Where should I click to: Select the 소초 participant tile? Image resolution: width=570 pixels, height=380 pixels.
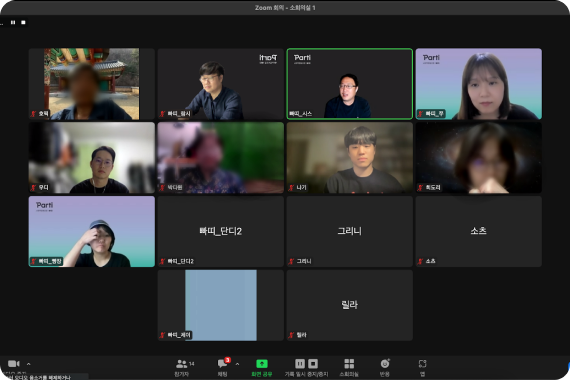coord(479,231)
